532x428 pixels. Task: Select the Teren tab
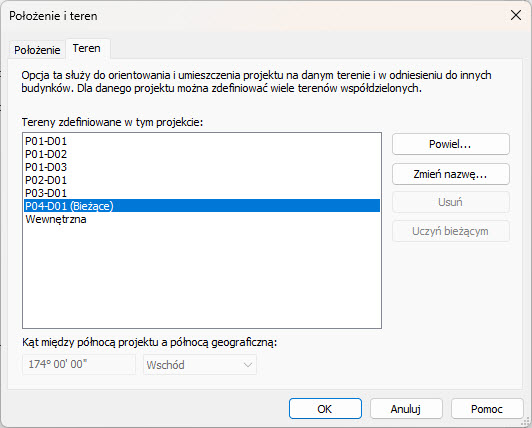pyautogui.click(x=87, y=49)
